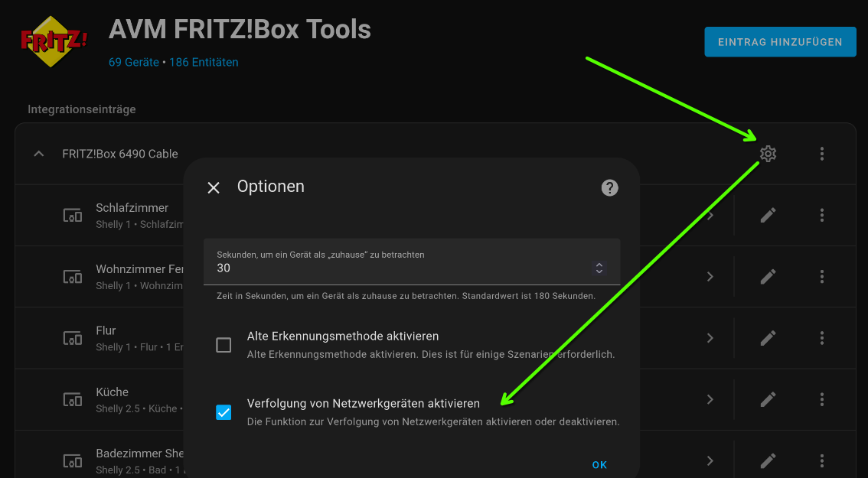Enable Alte Erkennungsmethode aktivieren checkbox
868x478 pixels.
click(224, 345)
